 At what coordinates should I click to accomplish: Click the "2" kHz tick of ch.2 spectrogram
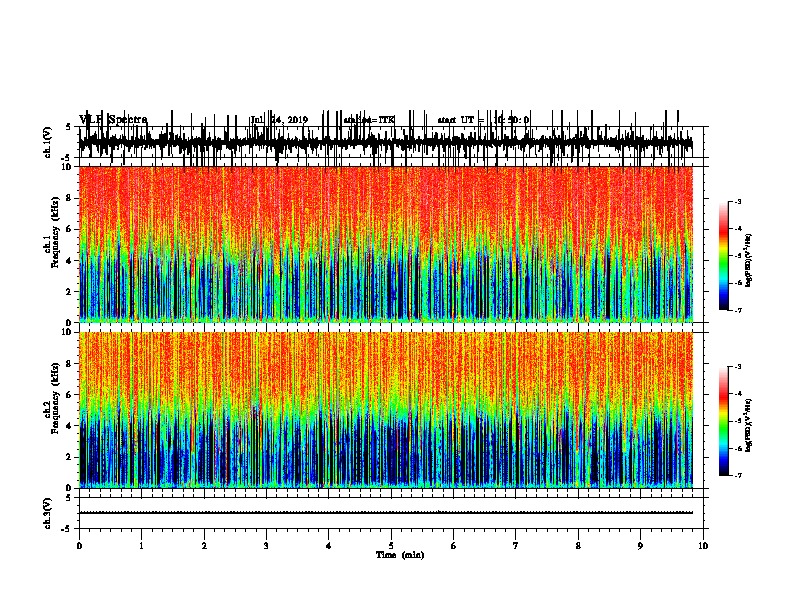click(71, 457)
